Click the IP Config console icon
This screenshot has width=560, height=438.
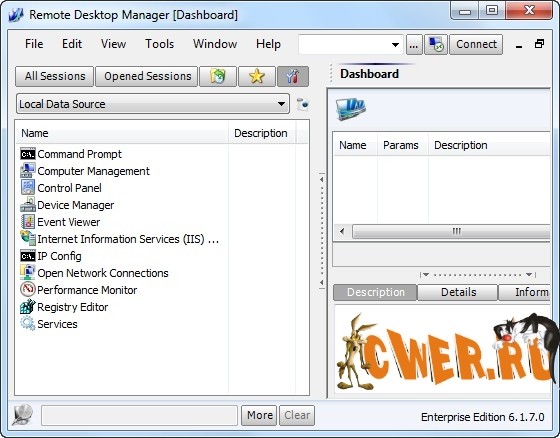click(x=28, y=256)
